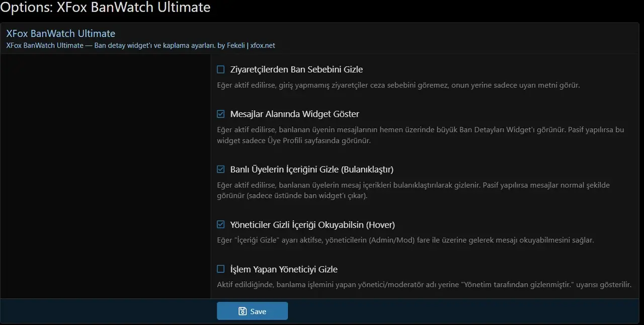
Task: Click the Mesajlar Alanında Widget Göster label
Action: point(294,114)
